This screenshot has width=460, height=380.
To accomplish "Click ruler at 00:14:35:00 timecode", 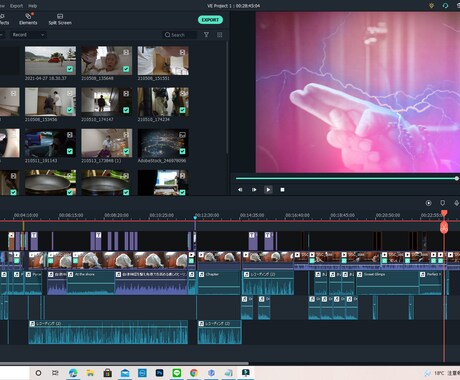I will (252, 215).
